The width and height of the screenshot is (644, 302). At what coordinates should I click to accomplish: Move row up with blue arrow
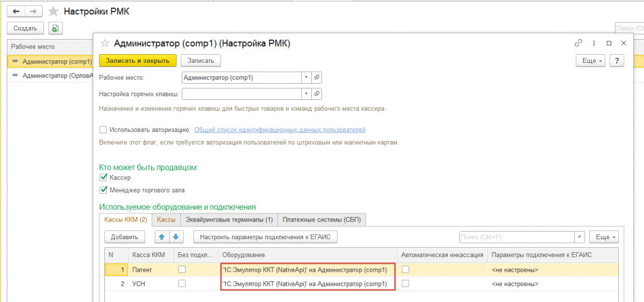pos(162,237)
